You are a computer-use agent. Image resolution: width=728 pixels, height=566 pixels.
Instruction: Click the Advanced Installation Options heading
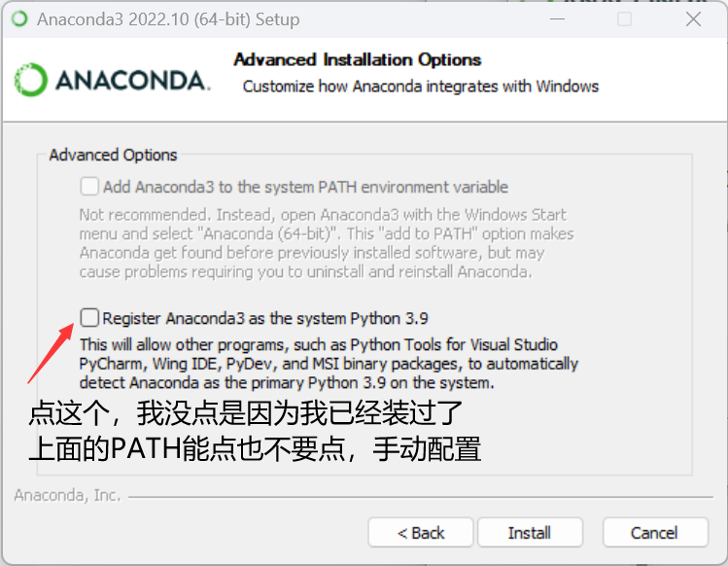click(x=357, y=59)
